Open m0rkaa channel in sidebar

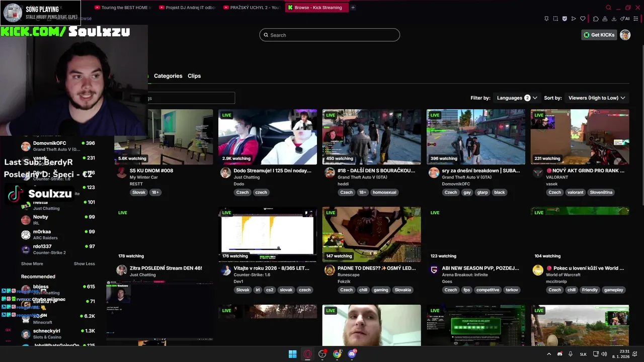tap(58, 234)
